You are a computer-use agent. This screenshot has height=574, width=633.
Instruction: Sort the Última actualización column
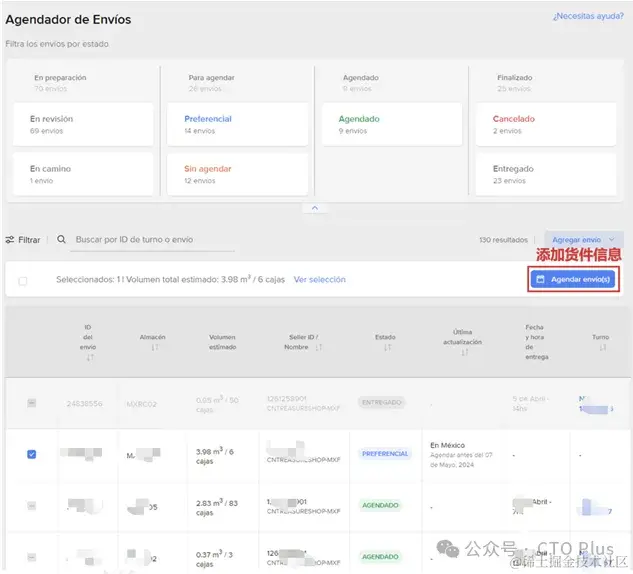pos(465,352)
